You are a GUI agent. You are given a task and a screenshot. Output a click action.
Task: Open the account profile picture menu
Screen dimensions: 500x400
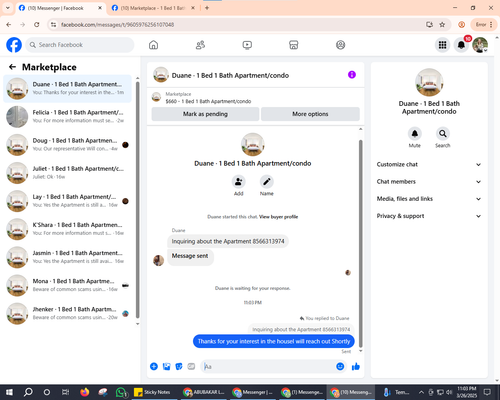click(480, 45)
